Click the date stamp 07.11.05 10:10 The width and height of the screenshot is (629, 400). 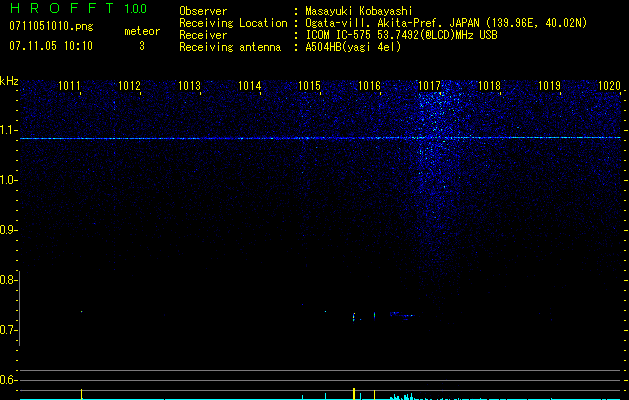click(51, 46)
